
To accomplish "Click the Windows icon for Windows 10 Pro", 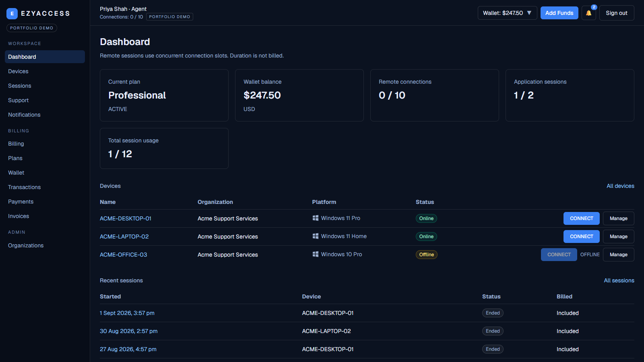I will [316, 254].
